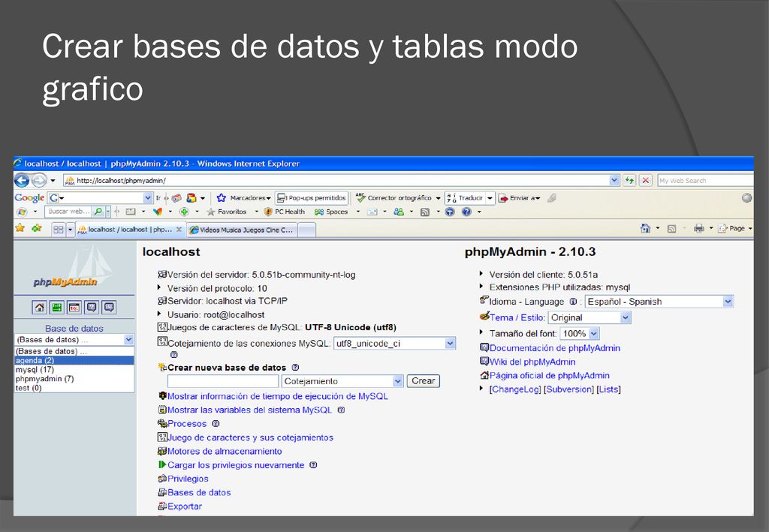Click the IE Home house icon

[645, 228]
